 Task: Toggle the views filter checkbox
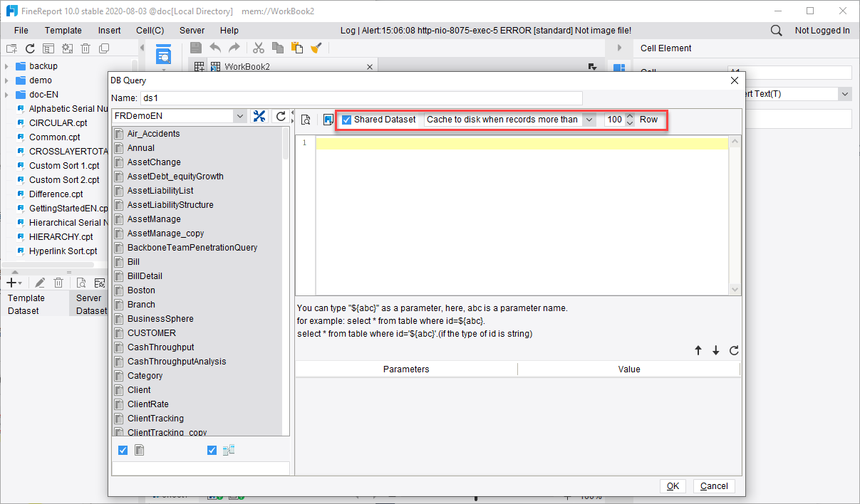tap(212, 450)
